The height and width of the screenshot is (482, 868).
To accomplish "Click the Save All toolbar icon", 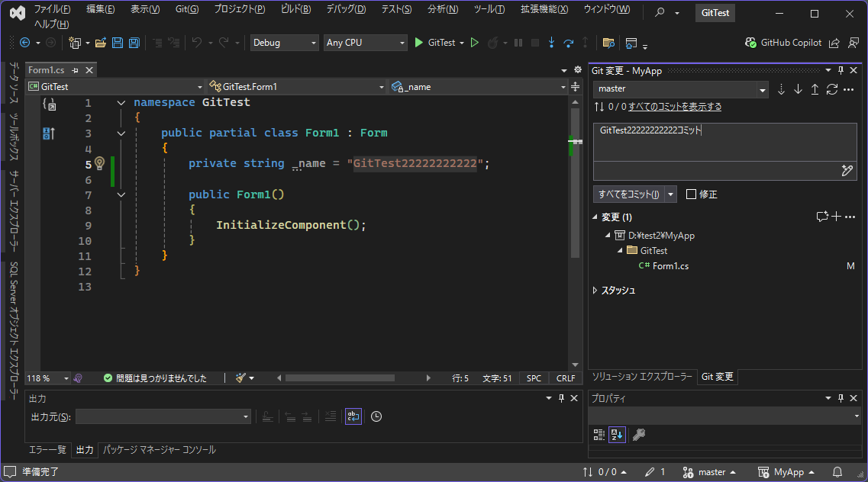I will (134, 43).
